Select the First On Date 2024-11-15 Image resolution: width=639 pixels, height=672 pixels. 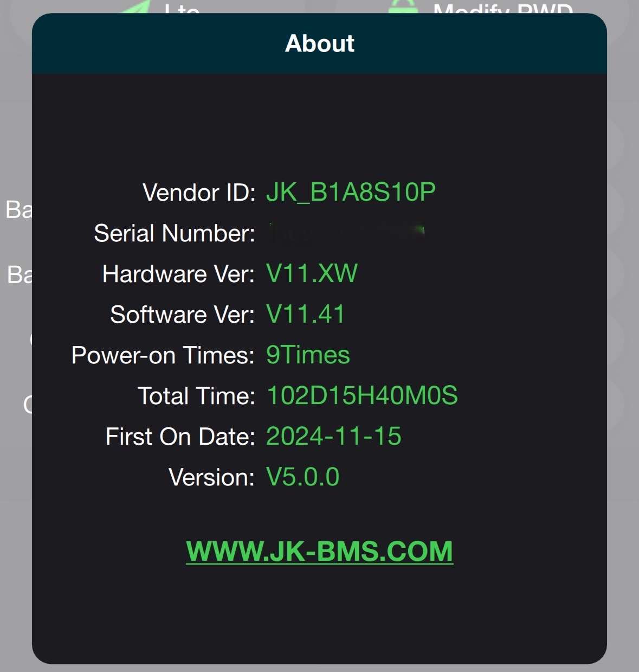tap(333, 437)
